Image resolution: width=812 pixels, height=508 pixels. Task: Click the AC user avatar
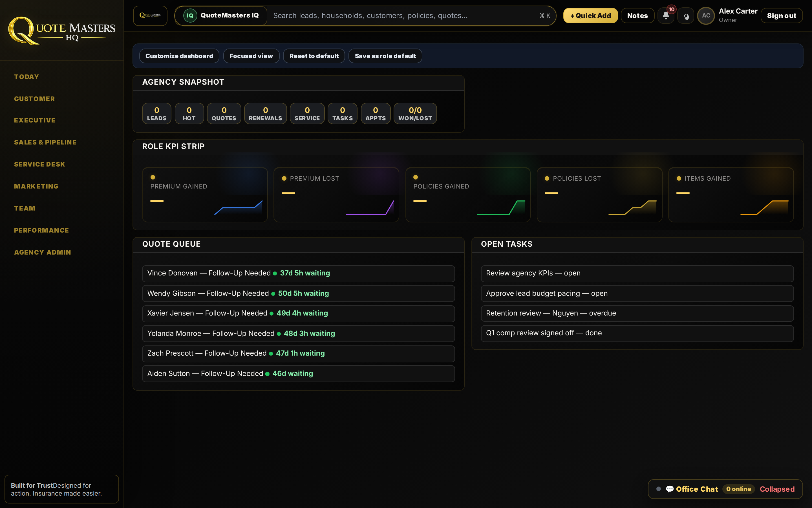(706, 16)
